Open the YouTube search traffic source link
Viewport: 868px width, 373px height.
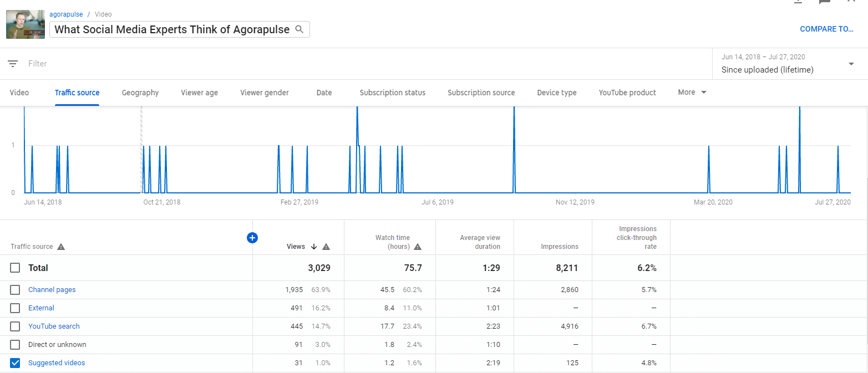pos(54,326)
